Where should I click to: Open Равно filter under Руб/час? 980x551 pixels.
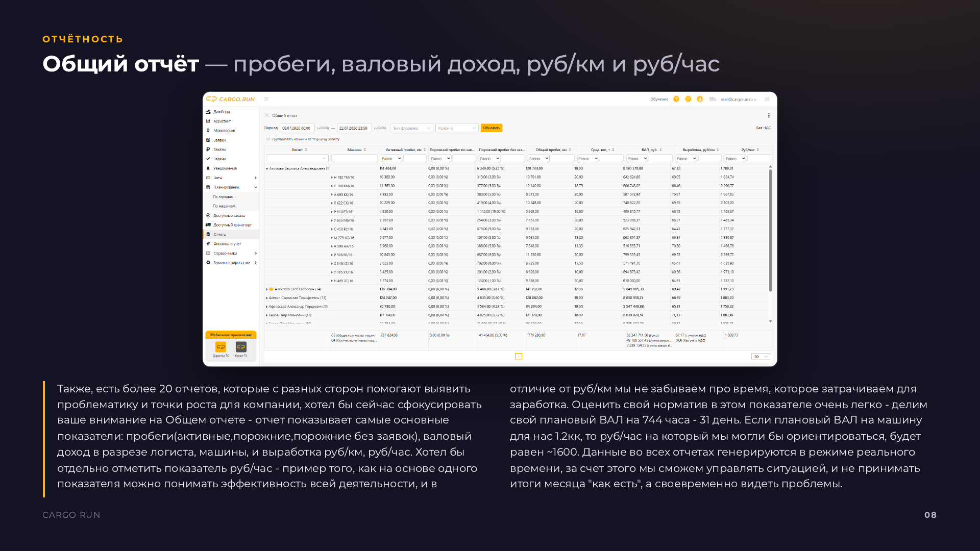736,159
